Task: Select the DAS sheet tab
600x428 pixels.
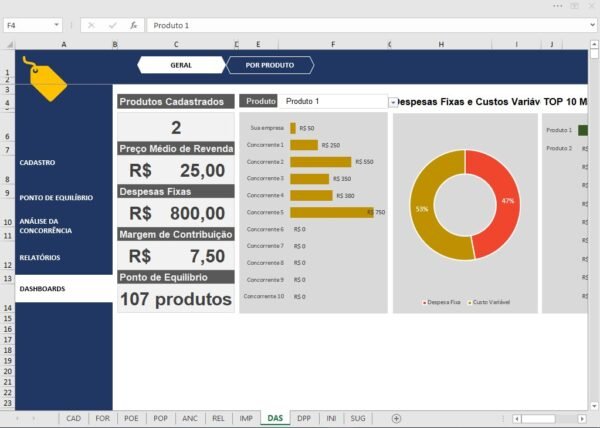Action: tap(275, 418)
